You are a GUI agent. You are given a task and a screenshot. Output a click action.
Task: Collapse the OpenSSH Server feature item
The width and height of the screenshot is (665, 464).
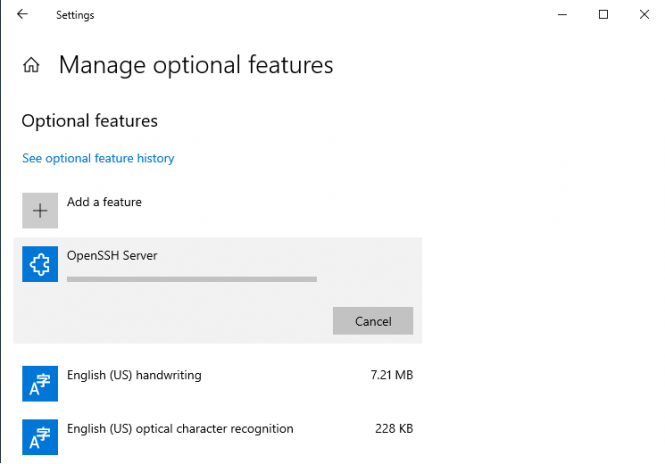click(250, 255)
